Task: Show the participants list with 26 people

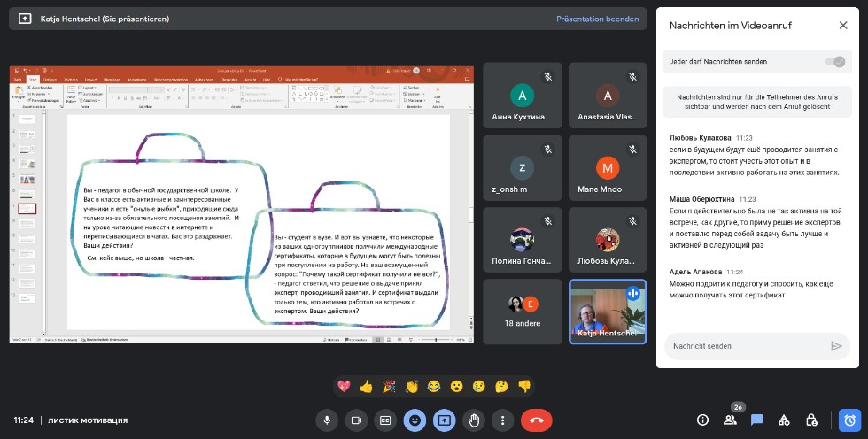Action: [x=730, y=420]
